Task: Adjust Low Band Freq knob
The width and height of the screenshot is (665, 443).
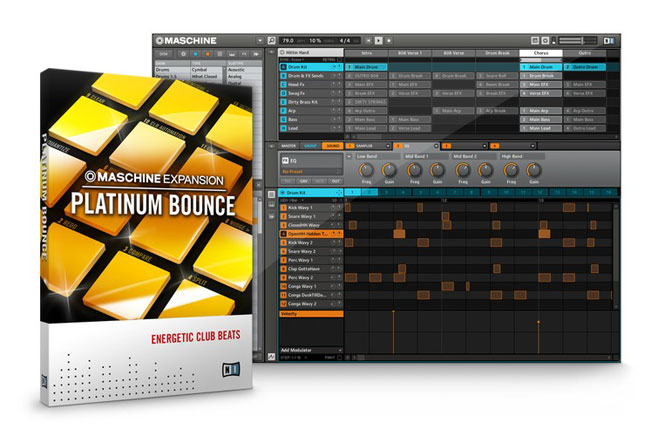Action: pyautogui.click(x=366, y=170)
